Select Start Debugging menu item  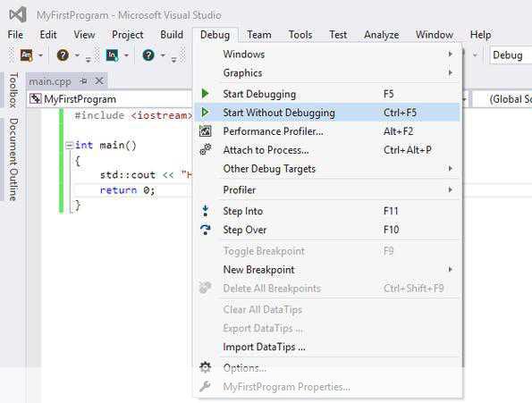tap(327, 94)
